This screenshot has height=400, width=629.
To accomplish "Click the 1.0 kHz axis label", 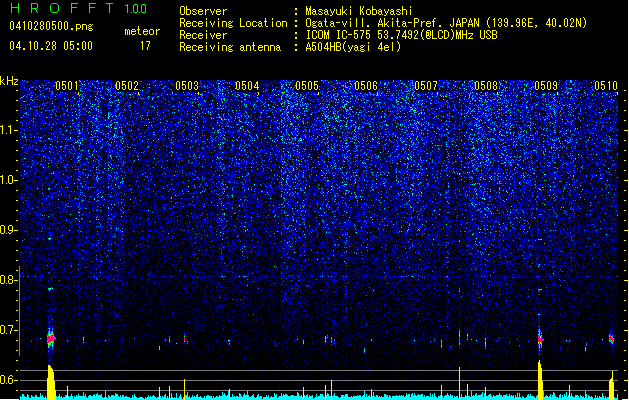I will point(9,180).
